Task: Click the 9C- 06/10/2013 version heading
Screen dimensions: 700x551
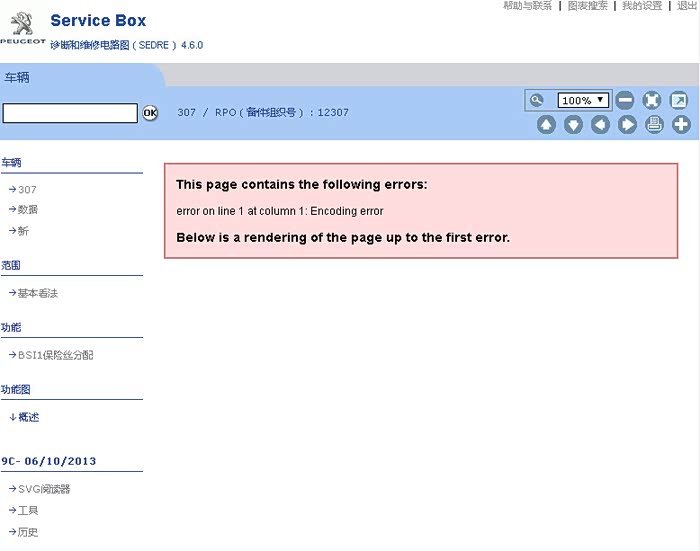Action: 49,461
